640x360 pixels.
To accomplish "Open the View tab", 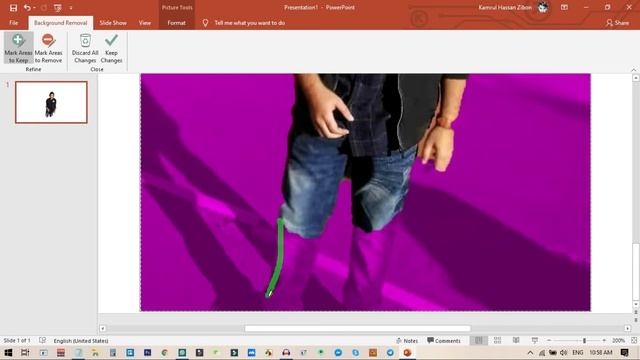I will pos(144,23).
